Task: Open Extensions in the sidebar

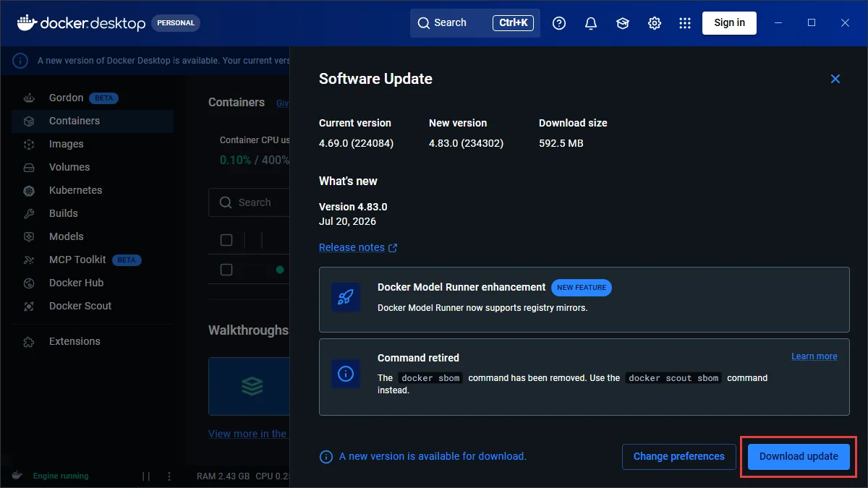Action: [93, 341]
